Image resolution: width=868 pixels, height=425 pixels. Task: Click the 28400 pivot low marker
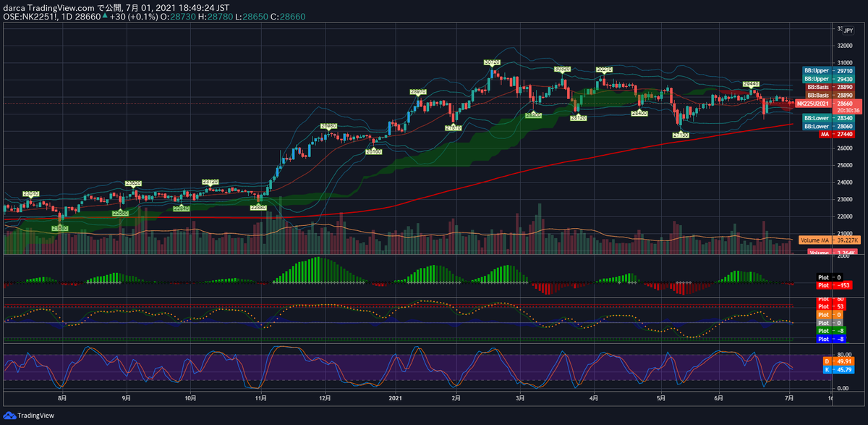(639, 114)
